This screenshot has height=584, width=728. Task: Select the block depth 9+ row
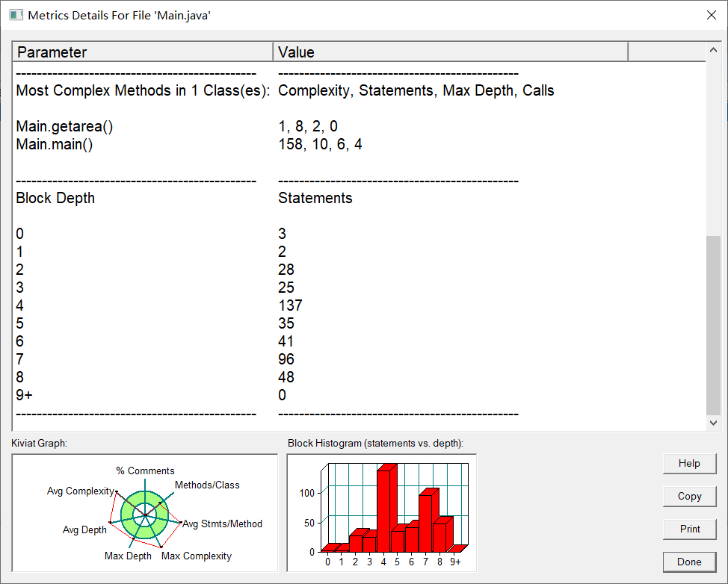(360, 395)
